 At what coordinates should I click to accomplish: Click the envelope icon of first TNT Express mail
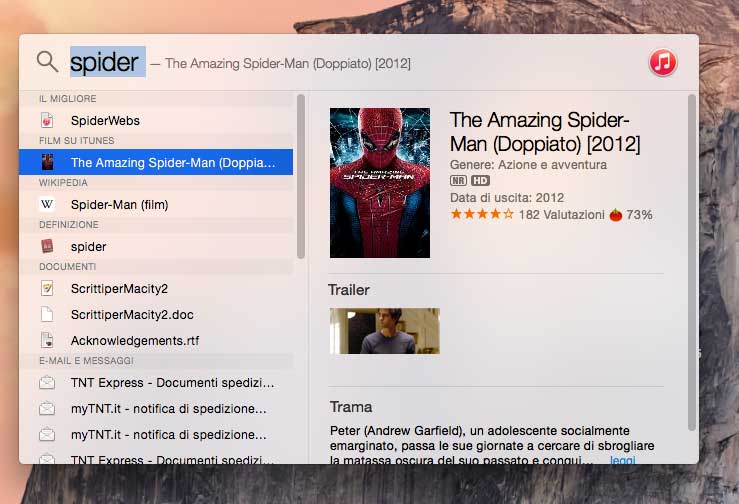pyautogui.click(x=47, y=382)
